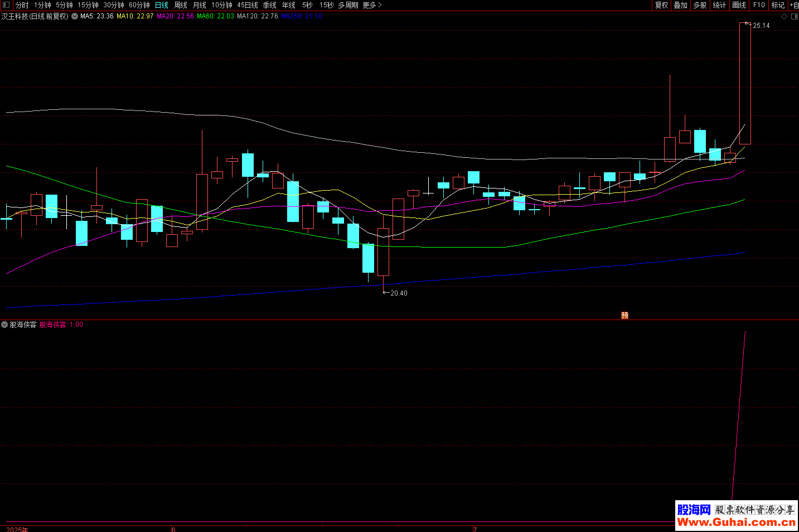Image resolution: width=799 pixels, height=532 pixels.
Task: Click the MA5: 23.36 label
Action: click(x=97, y=16)
